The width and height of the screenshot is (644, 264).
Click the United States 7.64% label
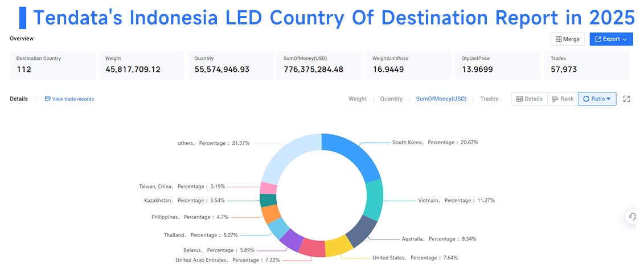[415, 258]
